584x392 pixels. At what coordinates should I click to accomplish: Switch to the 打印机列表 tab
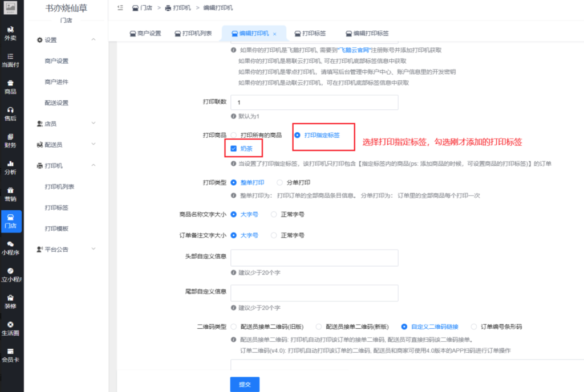point(193,34)
